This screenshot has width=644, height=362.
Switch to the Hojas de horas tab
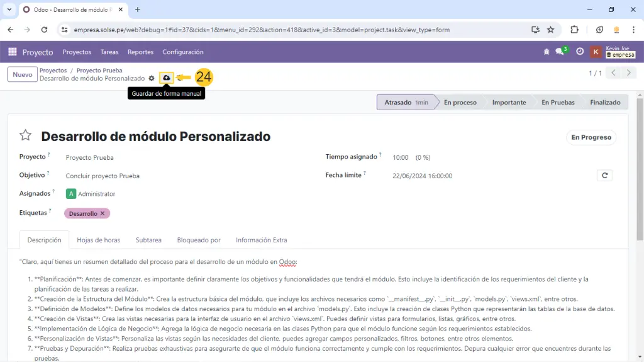click(x=98, y=240)
